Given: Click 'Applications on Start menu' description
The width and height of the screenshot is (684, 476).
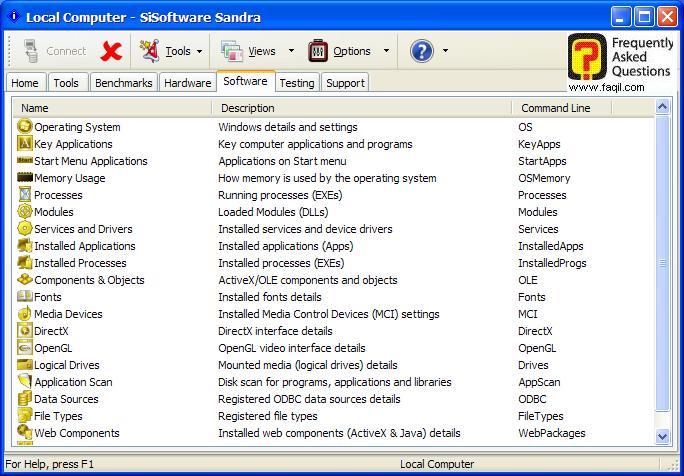Looking at the screenshot, I should (x=282, y=161).
